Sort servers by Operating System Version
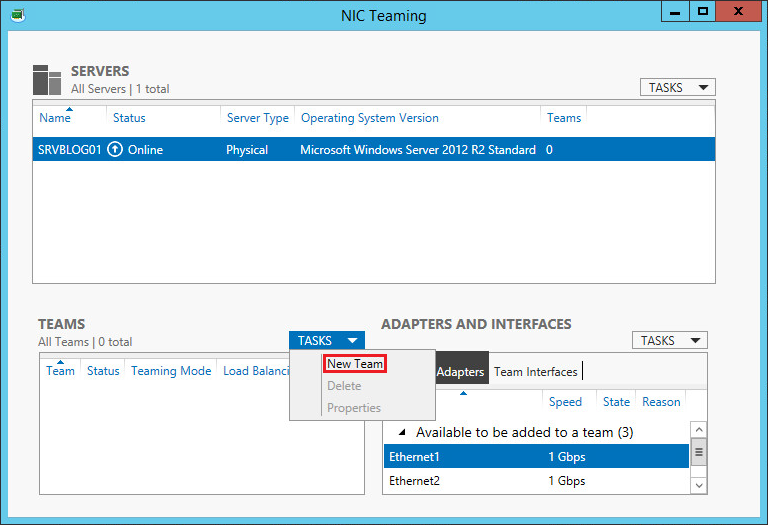This screenshot has height=525, width=768. [369, 118]
